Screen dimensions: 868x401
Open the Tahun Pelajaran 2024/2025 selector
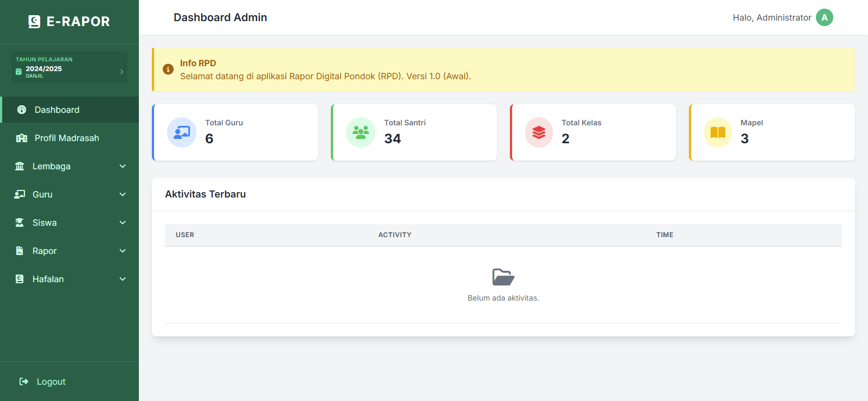[x=69, y=67]
